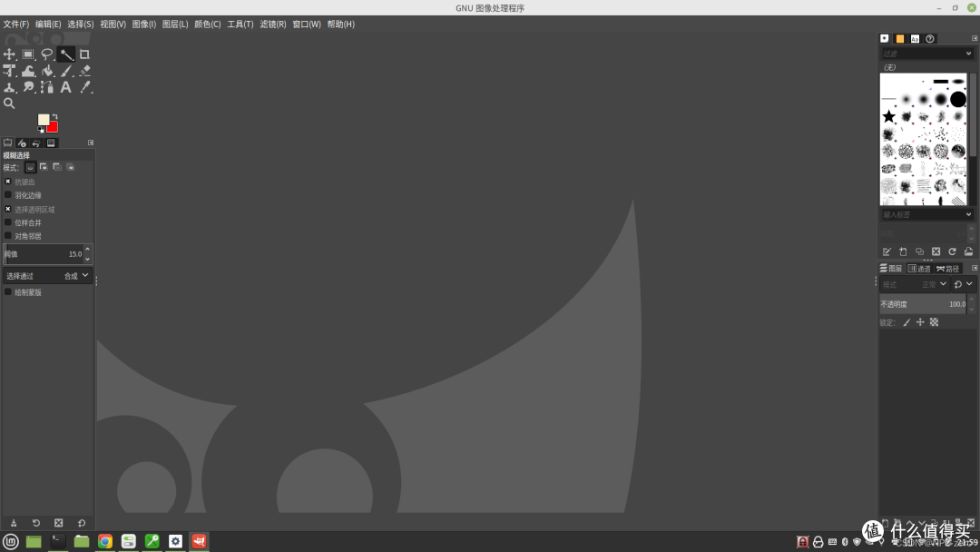Open the 滤镜(R) menu
The image size is (980, 552).
(x=273, y=24)
